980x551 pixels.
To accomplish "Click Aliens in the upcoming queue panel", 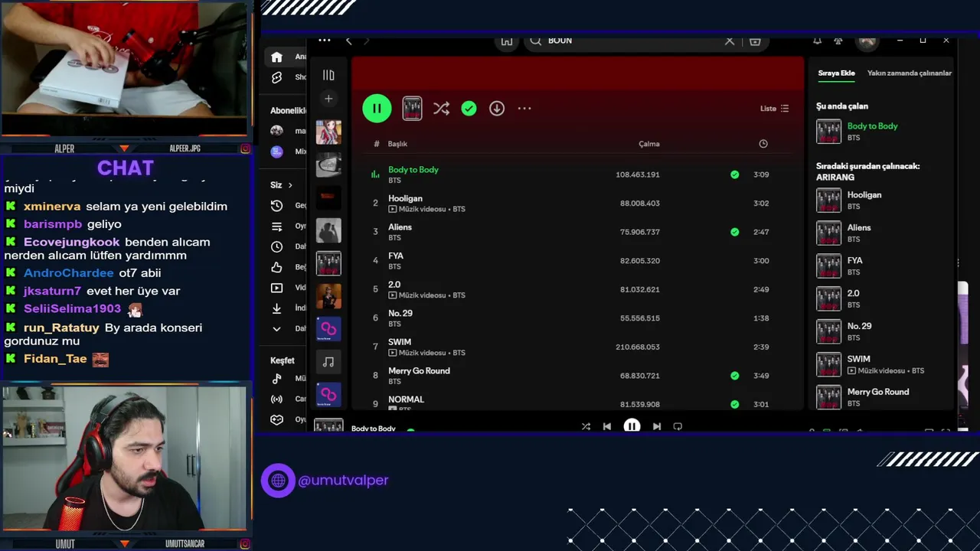I will coord(858,228).
